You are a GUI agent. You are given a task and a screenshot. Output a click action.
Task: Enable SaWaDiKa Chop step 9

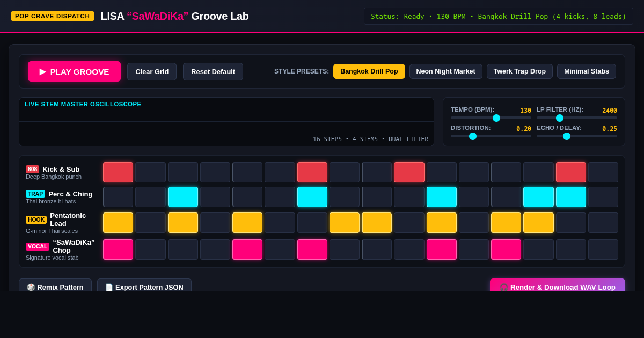[x=377, y=249]
